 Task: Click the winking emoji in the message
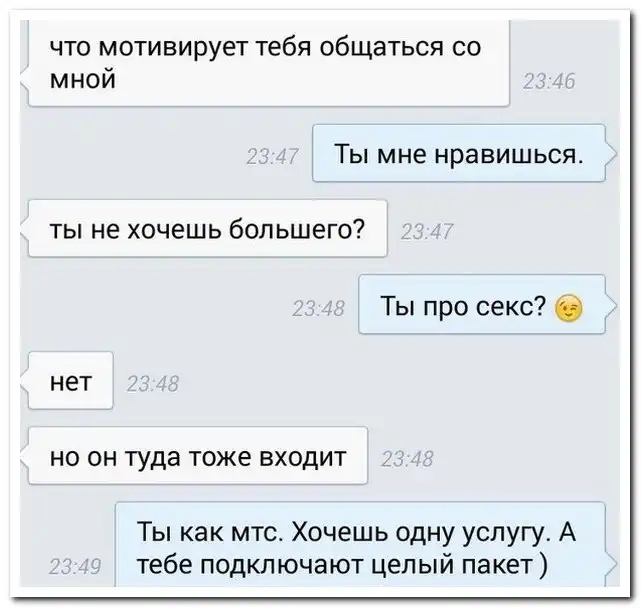[568, 307]
